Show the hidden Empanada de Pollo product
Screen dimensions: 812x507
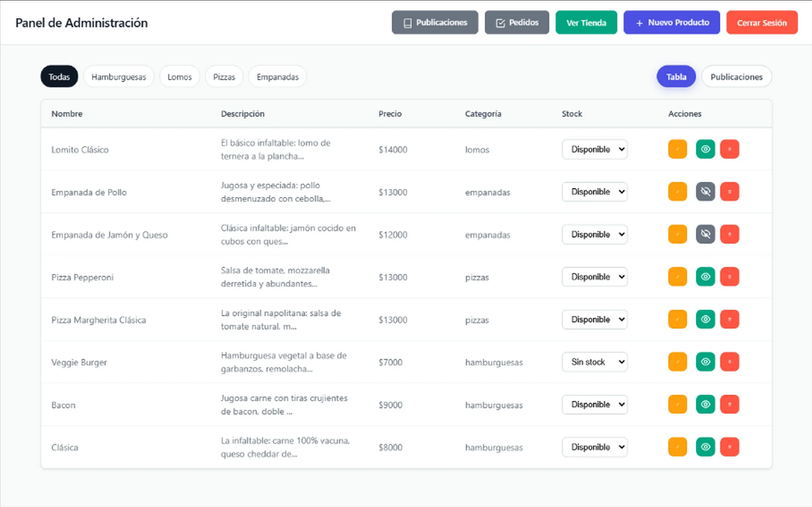tap(705, 191)
